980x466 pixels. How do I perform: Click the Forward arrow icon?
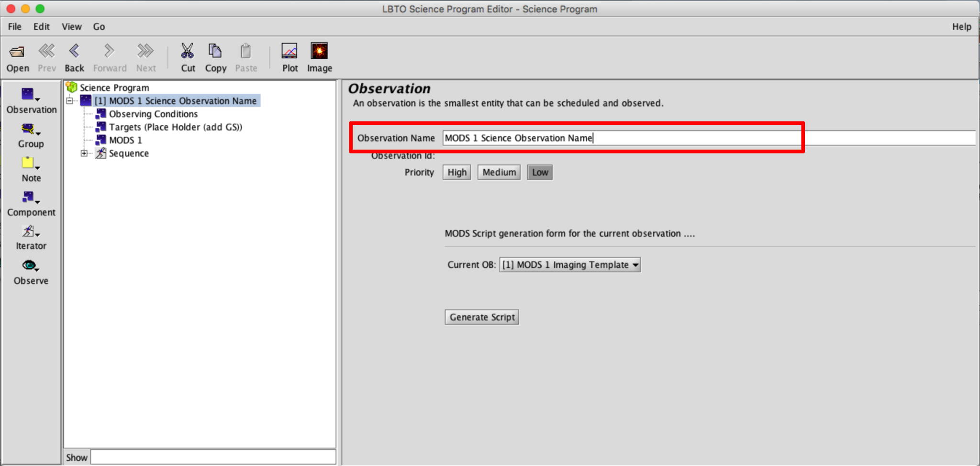coord(109,51)
